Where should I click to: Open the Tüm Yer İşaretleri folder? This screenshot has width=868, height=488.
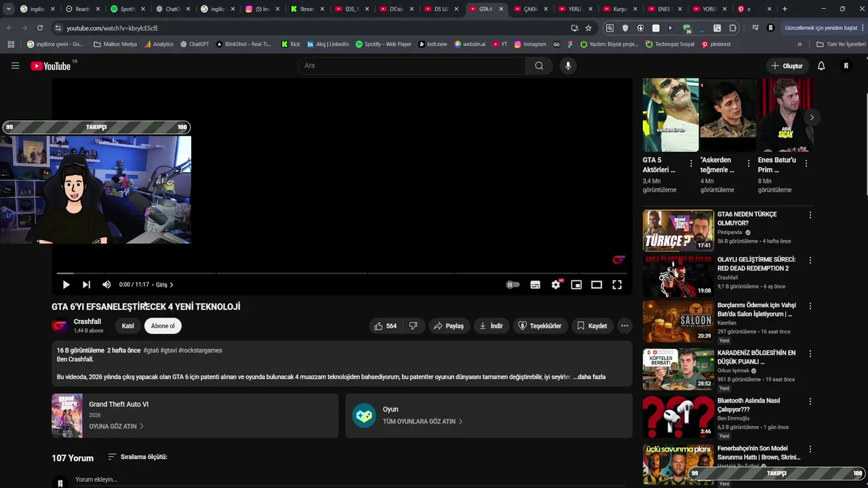[x=841, y=44]
